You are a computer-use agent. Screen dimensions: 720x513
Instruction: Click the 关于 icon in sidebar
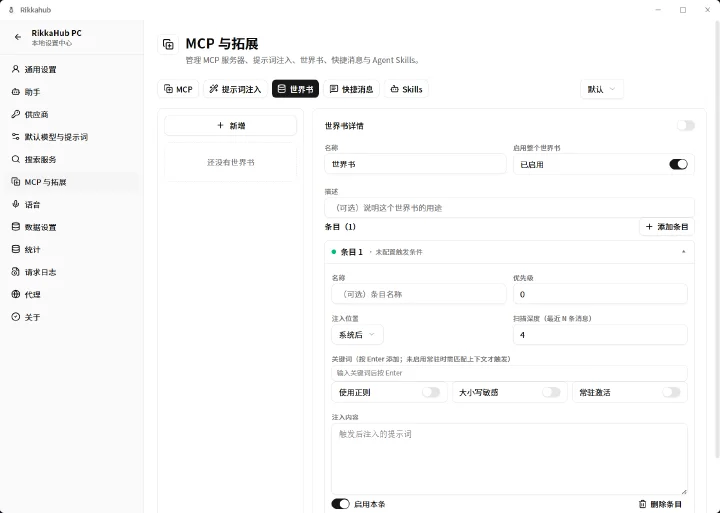(16, 317)
